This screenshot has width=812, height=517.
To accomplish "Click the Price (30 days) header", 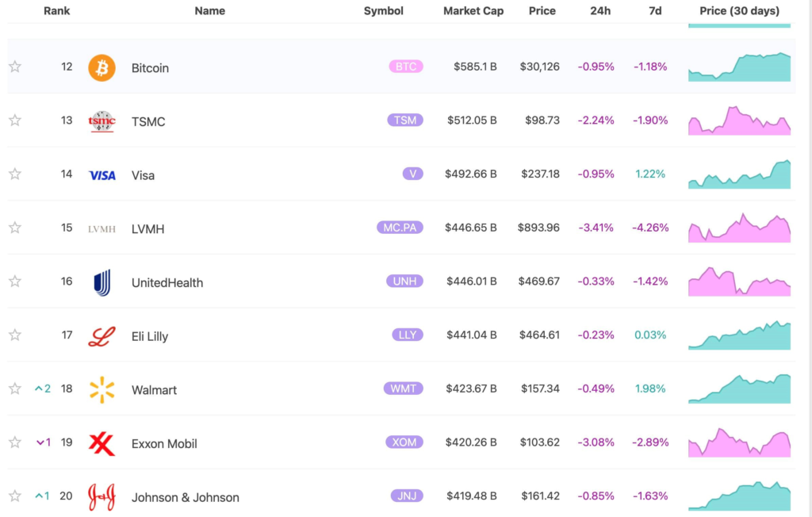I will [x=739, y=11].
